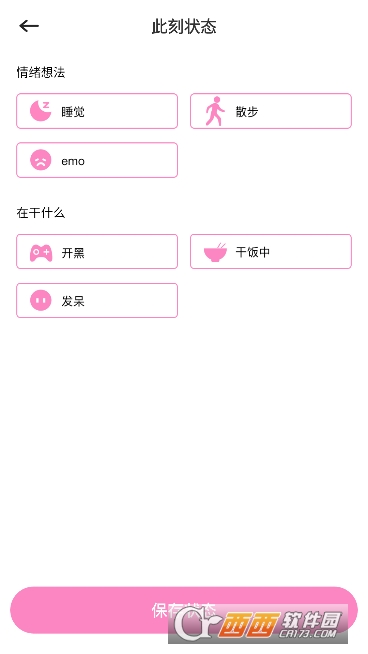Screen dimensions: 368x654
Task: Tap the pink game controller icon
Action: pos(41,252)
